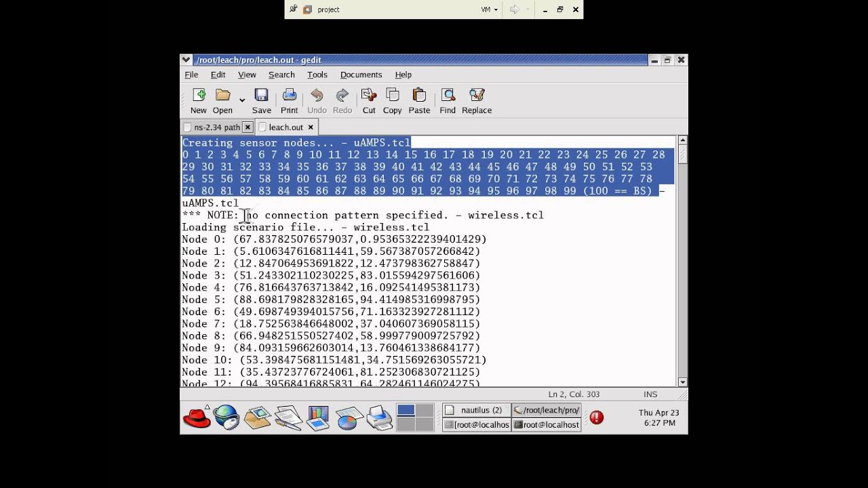
Task: Open the Find search tool
Action: click(x=448, y=95)
